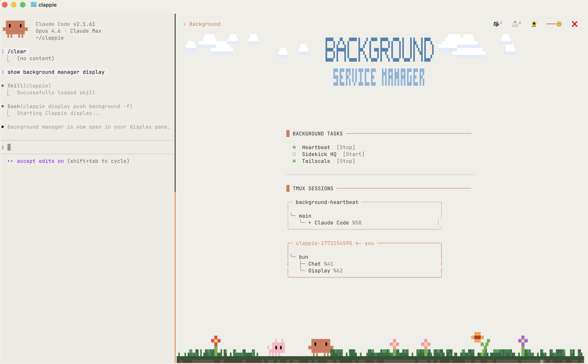The width and height of the screenshot is (588, 364).
Task: Stop the Heartbeat background task
Action: [x=346, y=147]
